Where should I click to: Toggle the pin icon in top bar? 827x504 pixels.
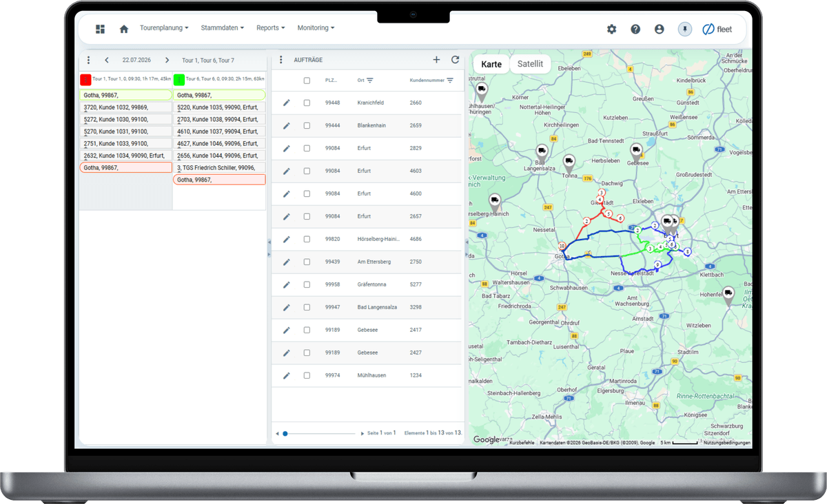click(684, 29)
